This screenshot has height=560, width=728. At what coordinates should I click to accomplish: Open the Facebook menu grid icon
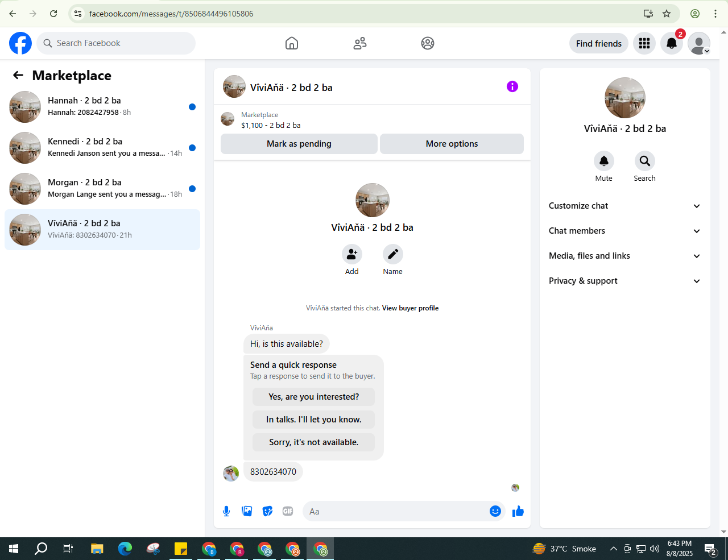click(x=644, y=43)
